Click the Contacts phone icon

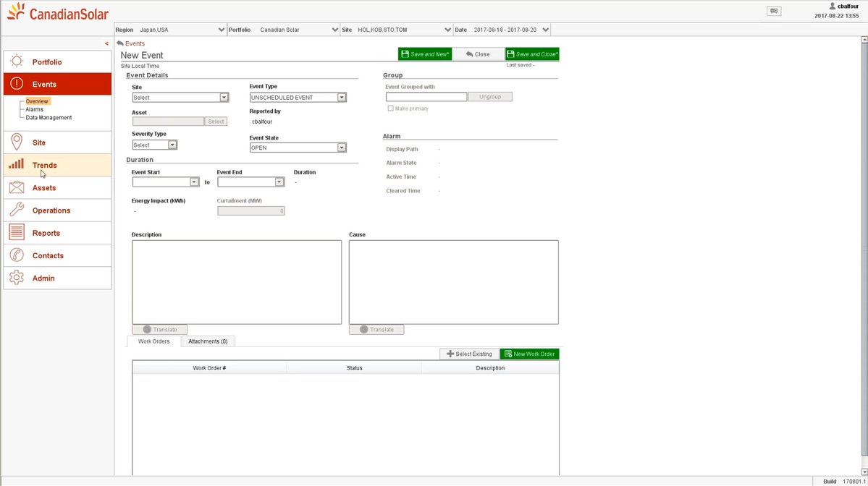17,255
